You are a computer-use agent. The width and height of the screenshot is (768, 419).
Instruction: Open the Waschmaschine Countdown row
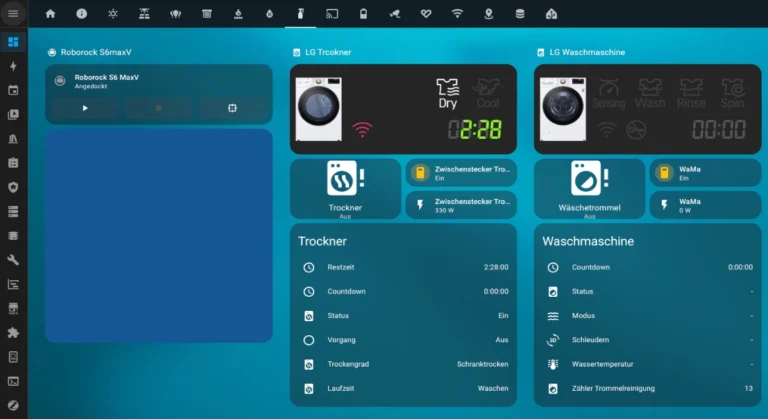tap(648, 267)
